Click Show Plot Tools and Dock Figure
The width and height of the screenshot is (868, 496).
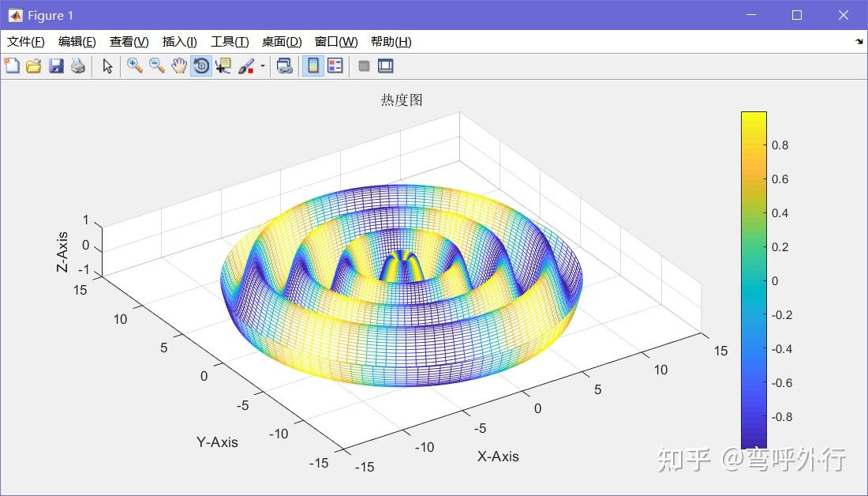coord(386,66)
